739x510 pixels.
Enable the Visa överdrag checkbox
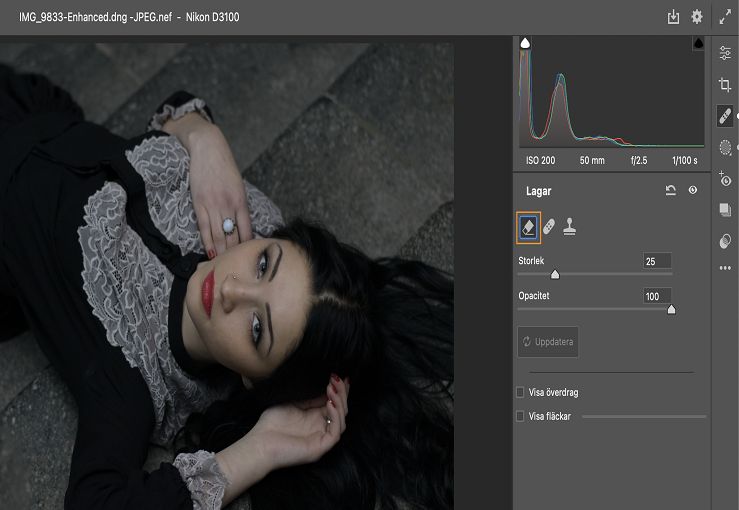point(520,392)
